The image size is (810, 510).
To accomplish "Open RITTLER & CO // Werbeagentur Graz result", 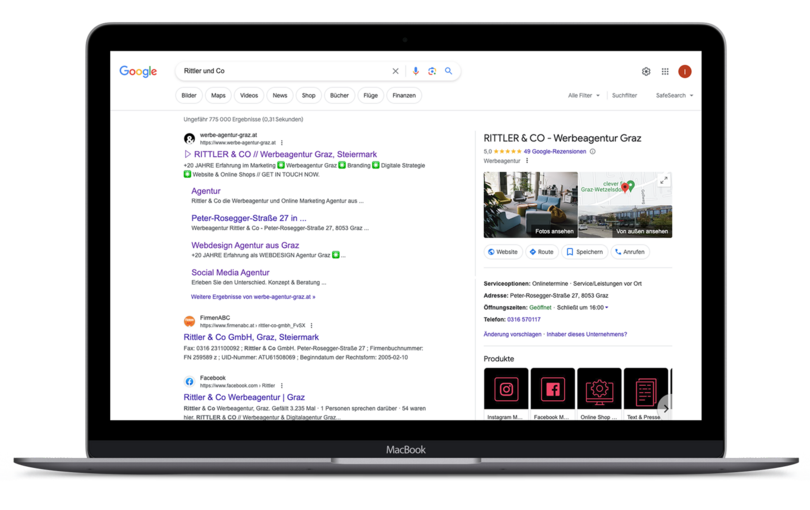I will point(281,154).
